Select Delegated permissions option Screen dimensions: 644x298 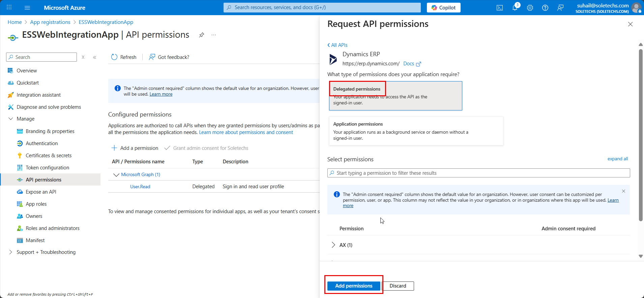click(396, 96)
